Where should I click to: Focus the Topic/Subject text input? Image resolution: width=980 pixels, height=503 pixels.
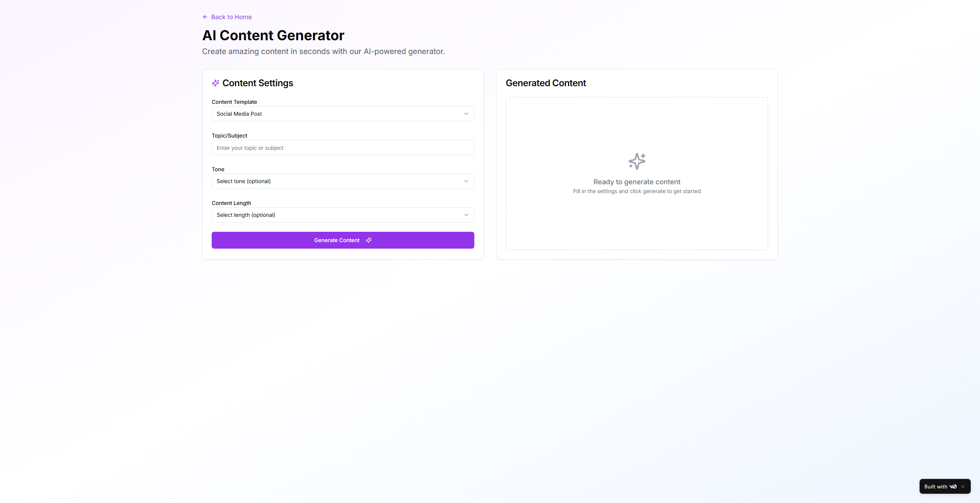(x=342, y=148)
